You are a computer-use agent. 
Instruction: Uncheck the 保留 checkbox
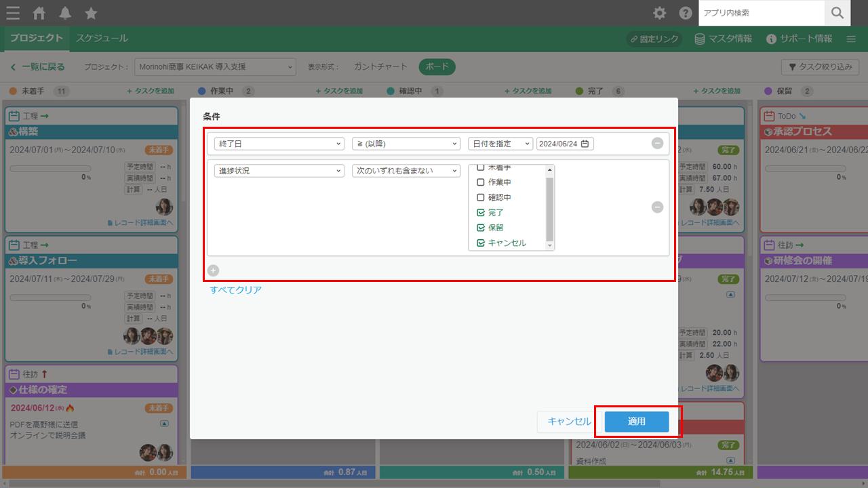(x=481, y=228)
